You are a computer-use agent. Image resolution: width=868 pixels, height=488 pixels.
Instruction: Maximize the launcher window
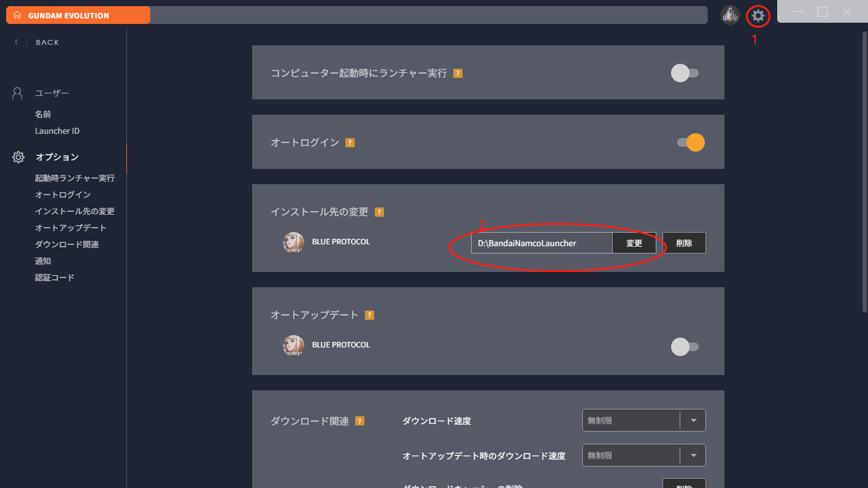pyautogui.click(x=823, y=12)
